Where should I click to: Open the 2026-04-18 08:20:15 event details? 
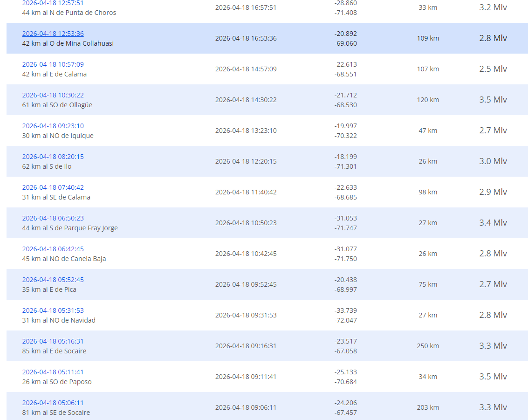coord(53,157)
